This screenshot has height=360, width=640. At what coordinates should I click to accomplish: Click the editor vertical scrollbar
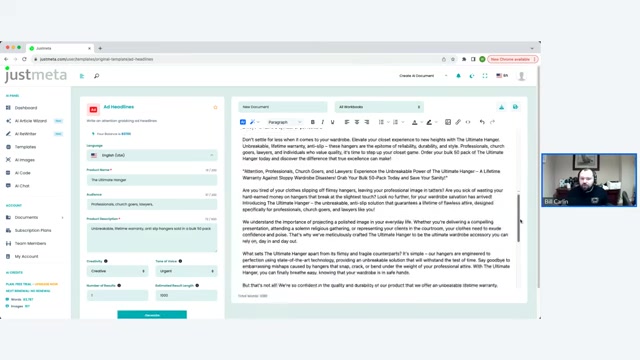point(518,218)
